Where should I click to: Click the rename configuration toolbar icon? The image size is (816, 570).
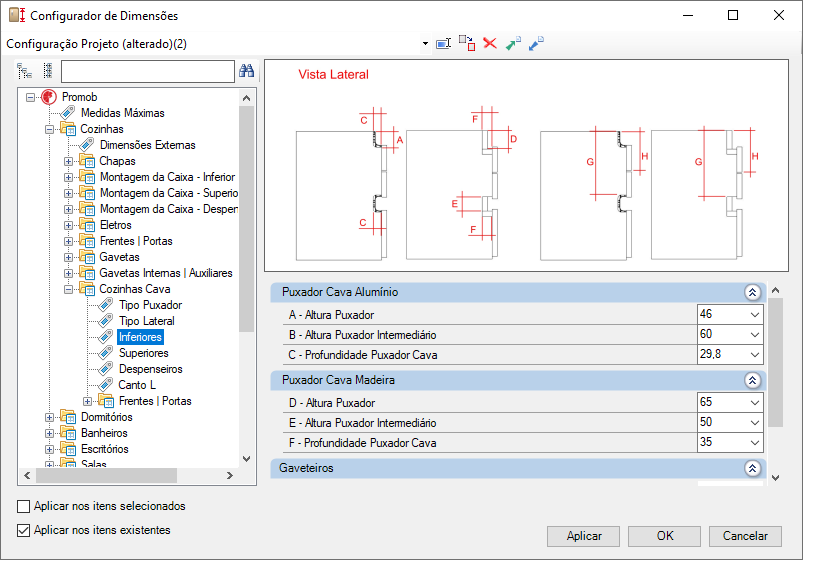[443, 44]
